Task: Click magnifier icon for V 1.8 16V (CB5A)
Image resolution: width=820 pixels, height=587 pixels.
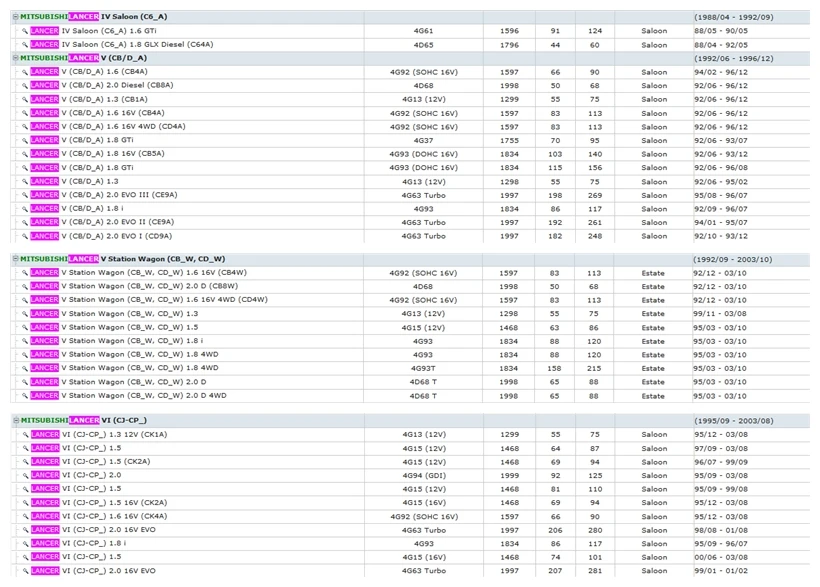Action: (x=25, y=154)
